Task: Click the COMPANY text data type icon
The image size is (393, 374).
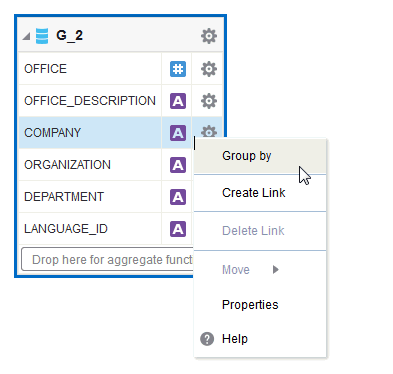Action: pyautogui.click(x=178, y=133)
